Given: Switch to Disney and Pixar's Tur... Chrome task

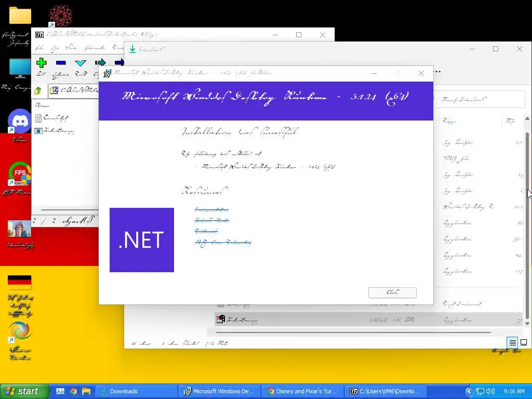Looking at the screenshot, I should (303, 391).
